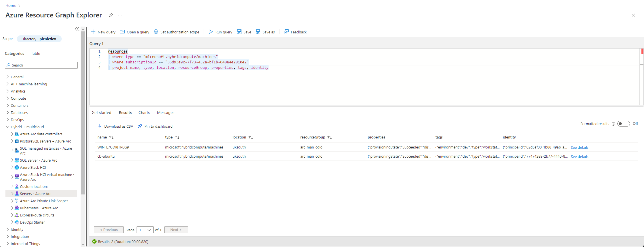Screen dimensions: 644x247
Task: Expand the Containers category
Action: pyautogui.click(x=8, y=105)
